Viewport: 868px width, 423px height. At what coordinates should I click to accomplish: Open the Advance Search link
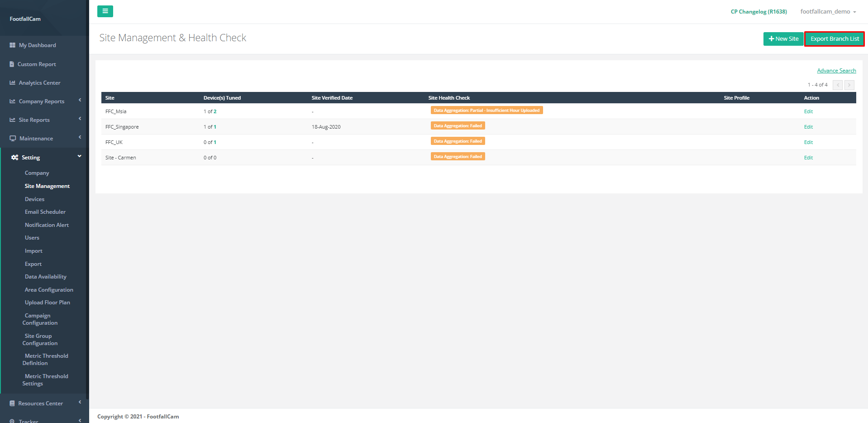(836, 71)
